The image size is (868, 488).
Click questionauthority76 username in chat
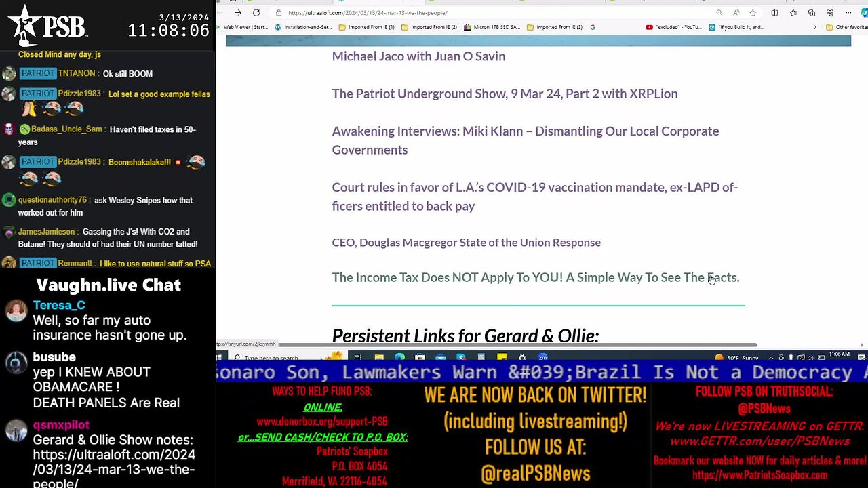(52, 201)
